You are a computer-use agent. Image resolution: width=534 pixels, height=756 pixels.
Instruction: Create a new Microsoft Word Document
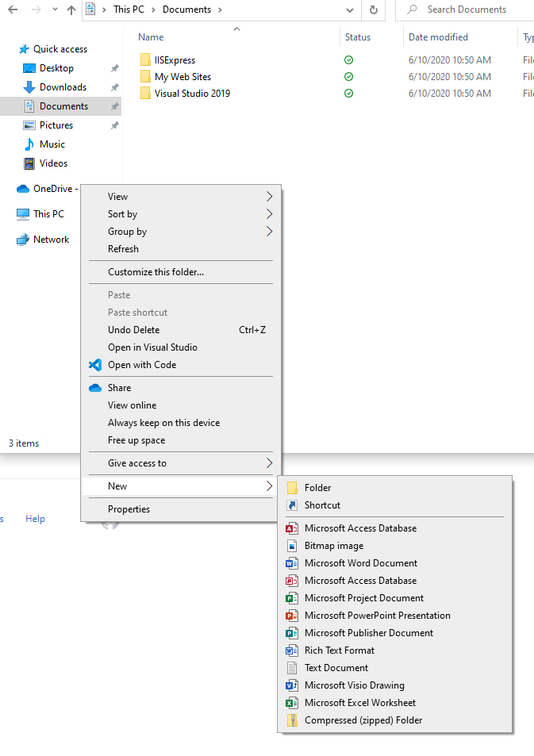[x=395, y=563]
